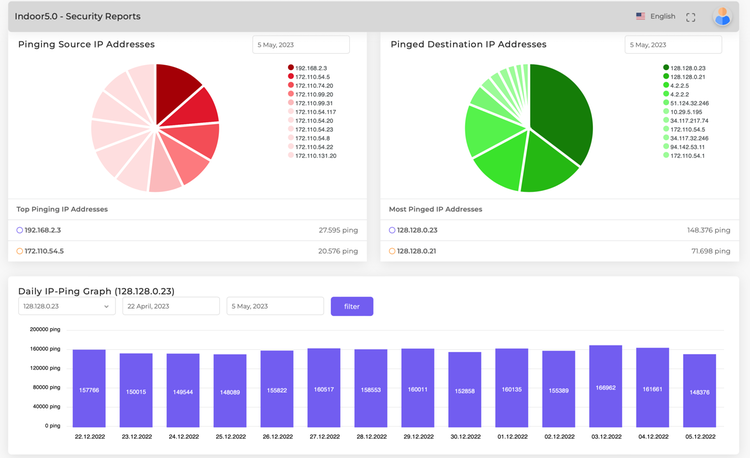Click the US flag language icon

click(x=640, y=16)
